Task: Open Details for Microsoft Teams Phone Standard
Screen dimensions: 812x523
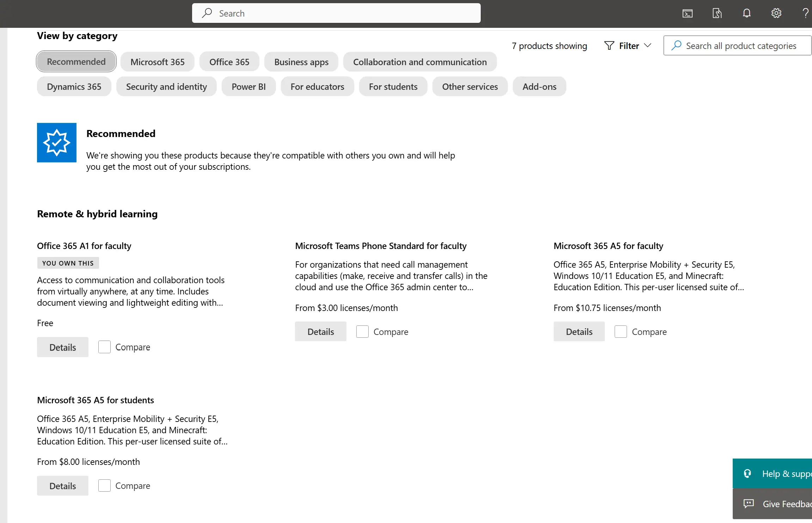Action: [321, 331]
